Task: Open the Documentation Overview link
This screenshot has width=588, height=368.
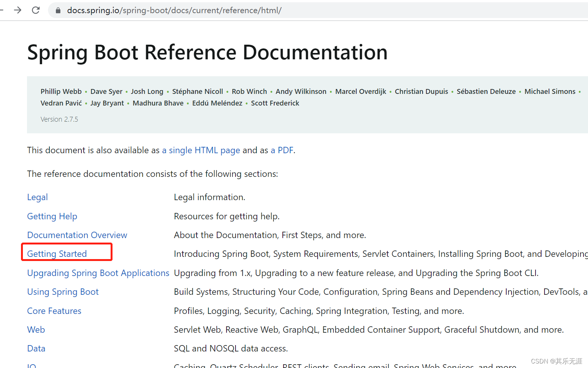Action: point(77,235)
